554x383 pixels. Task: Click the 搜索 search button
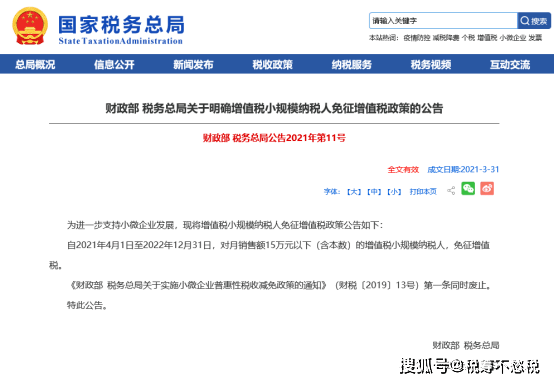click(534, 21)
